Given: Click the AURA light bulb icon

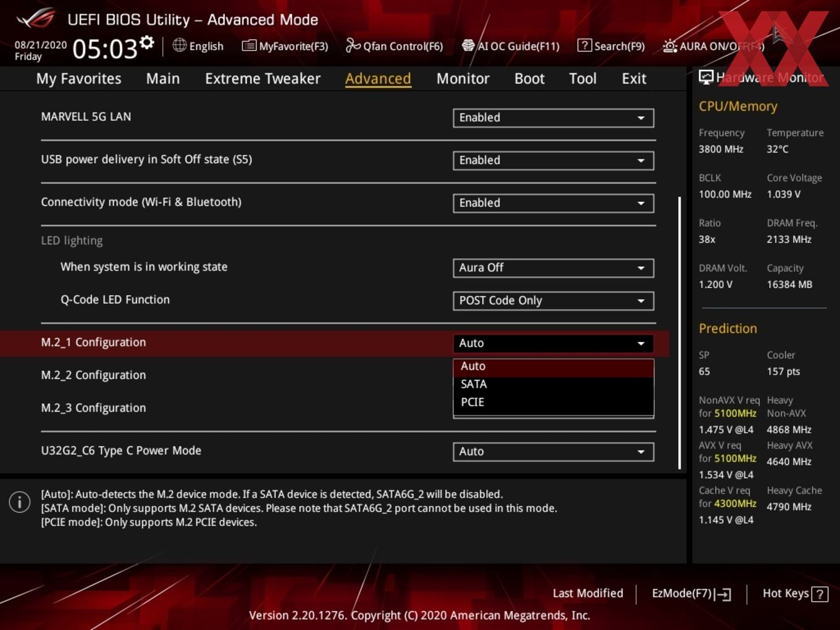Looking at the screenshot, I should point(670,46).
